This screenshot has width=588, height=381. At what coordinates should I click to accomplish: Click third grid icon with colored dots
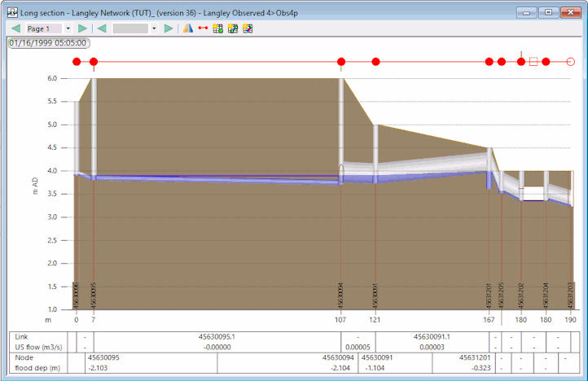248,28
